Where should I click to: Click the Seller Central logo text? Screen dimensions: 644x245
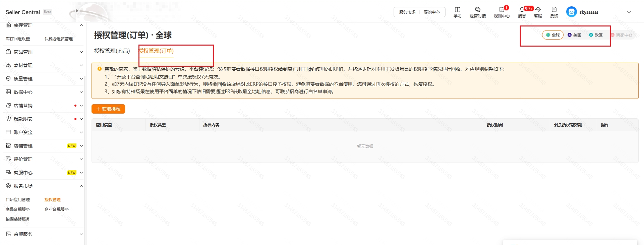tap(23, 12)
